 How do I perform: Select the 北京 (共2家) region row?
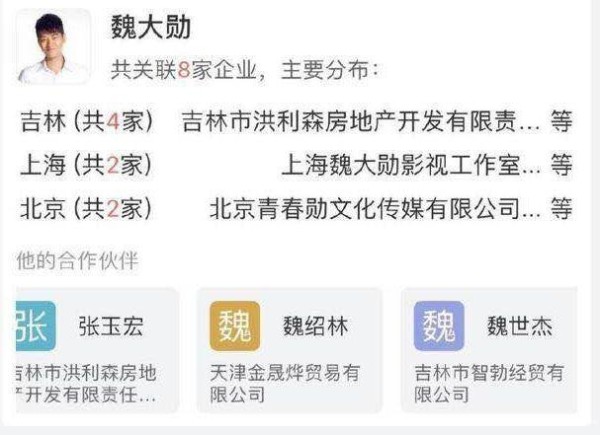click(297, 209)
